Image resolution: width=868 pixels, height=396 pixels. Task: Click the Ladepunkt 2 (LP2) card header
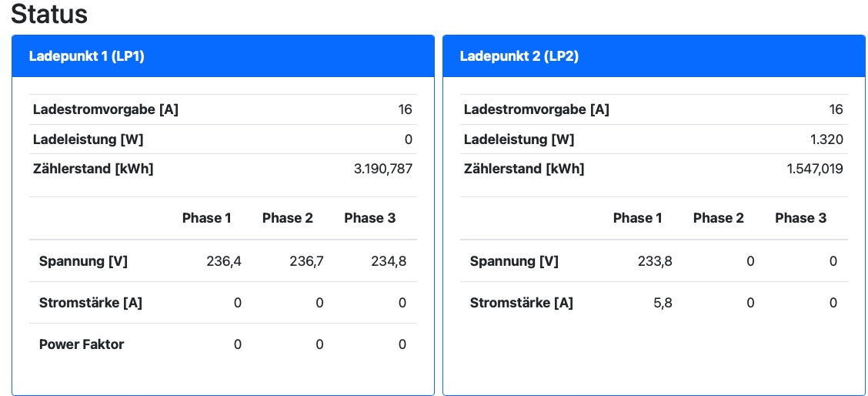pyautogui.click(x=519, y=56)
